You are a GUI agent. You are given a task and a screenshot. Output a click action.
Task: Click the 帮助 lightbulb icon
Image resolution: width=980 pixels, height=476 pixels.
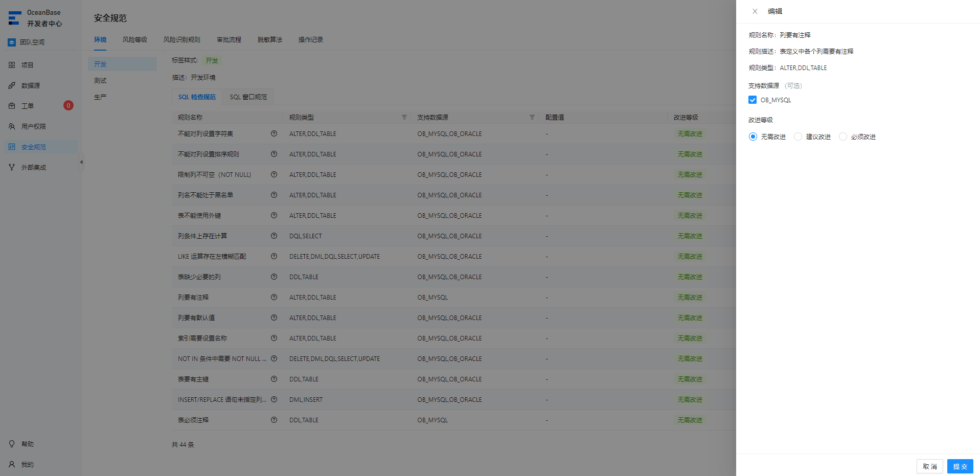pos(12,444)
